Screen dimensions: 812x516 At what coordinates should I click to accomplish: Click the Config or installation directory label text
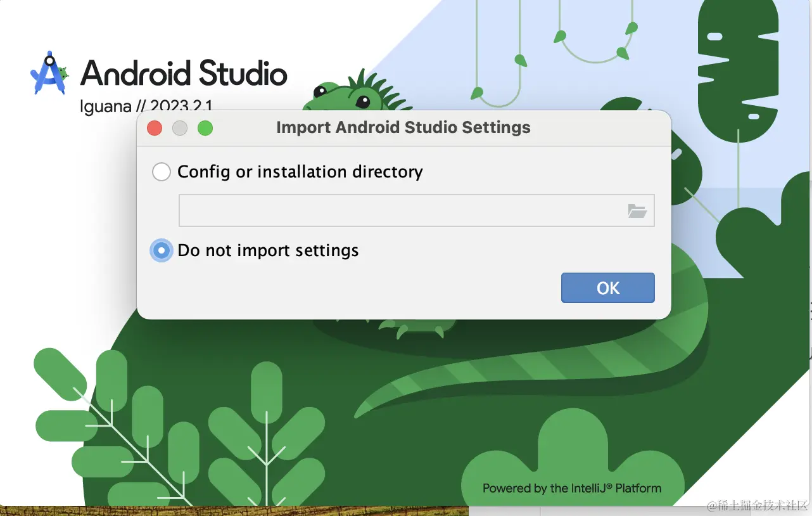tap(300, 172)
